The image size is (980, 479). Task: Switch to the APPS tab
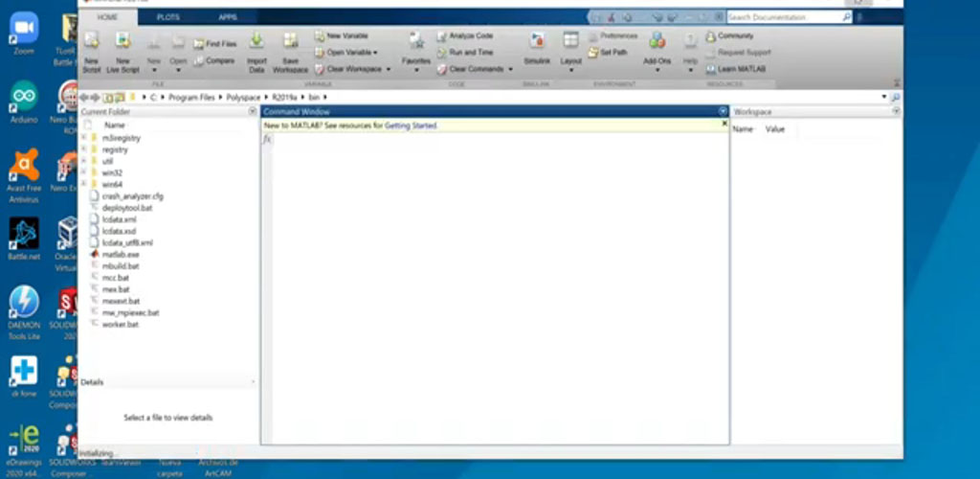(x=228, y=17)
